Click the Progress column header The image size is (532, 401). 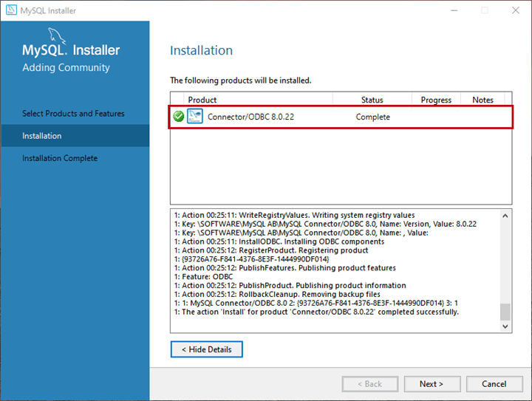(436, 100)
